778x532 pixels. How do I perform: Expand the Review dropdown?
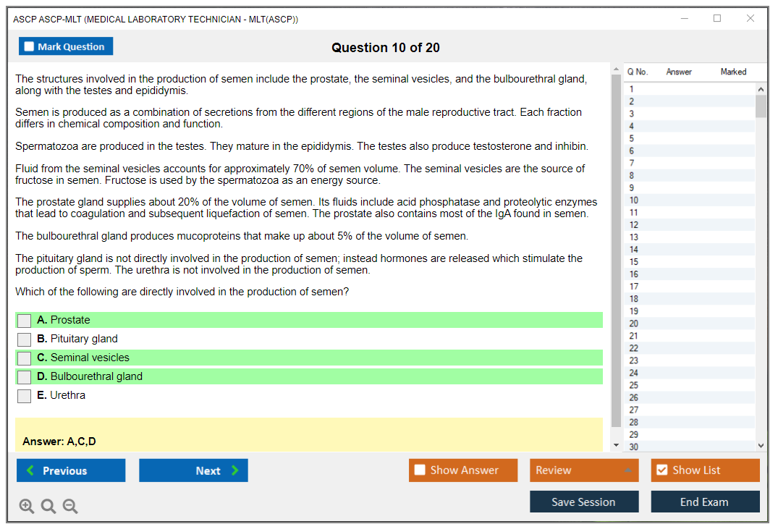point(627,470)
